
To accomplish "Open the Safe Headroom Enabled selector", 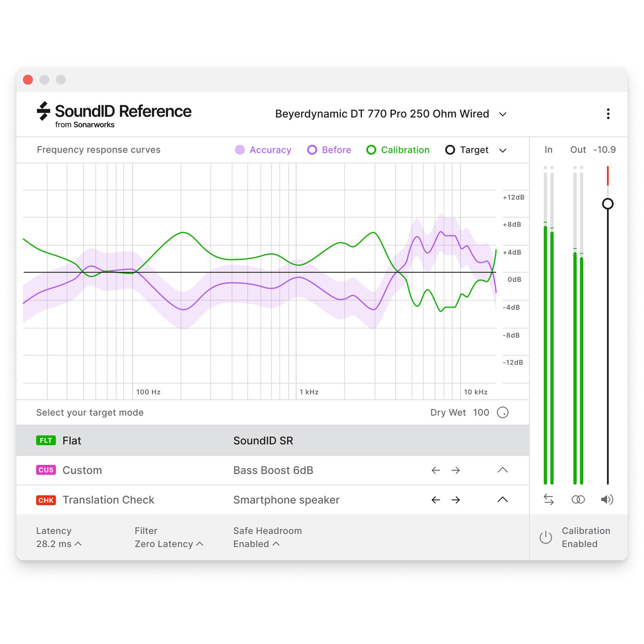I will tap(256, 544).
